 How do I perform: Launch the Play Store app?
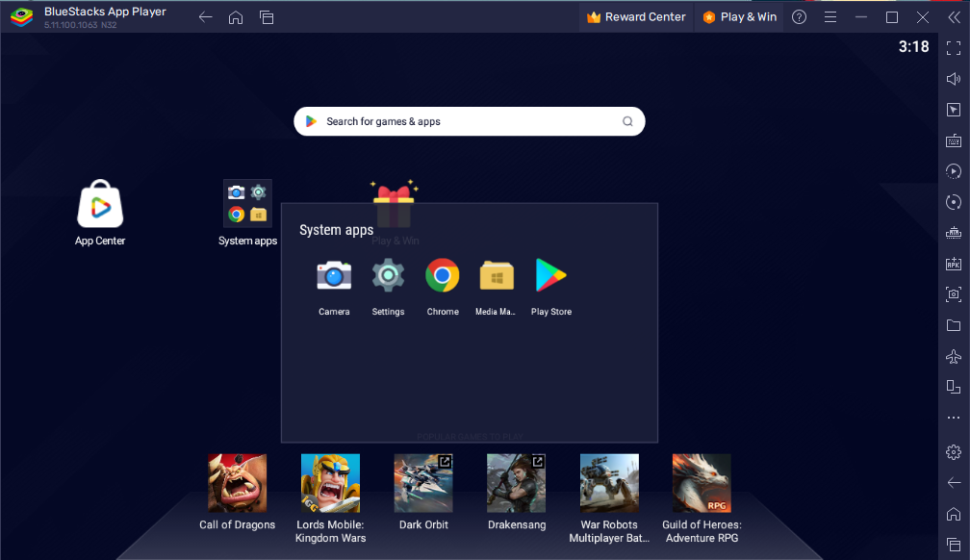(x=550, y=275)
